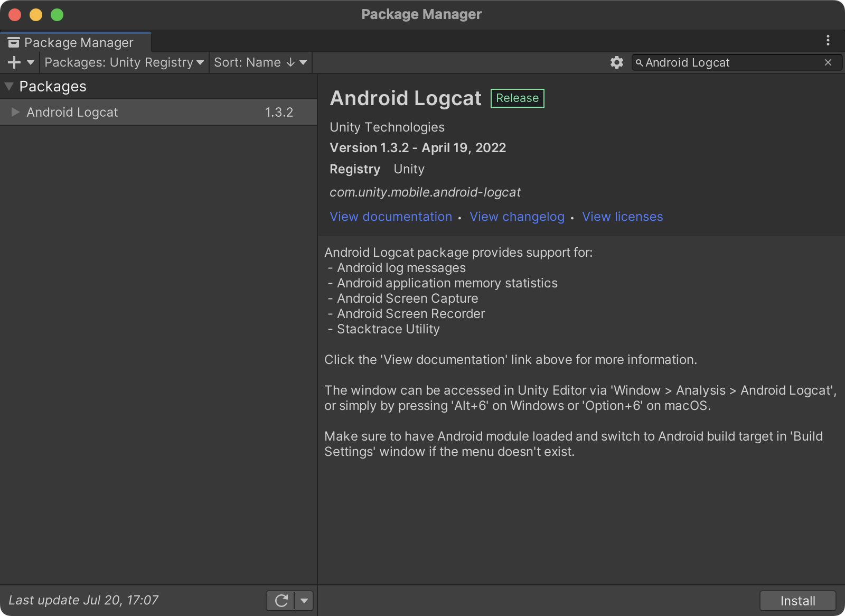Click the refresh packages icon
Viewport: 845px width, 616px height.
point(282,601)
